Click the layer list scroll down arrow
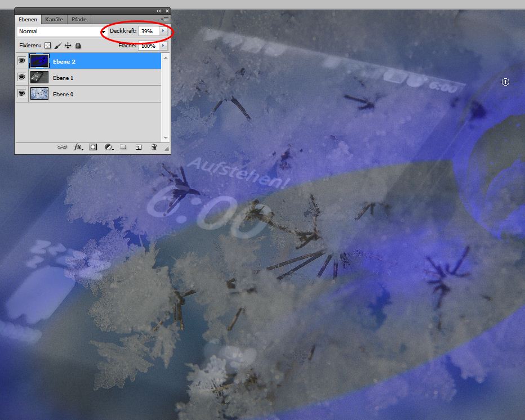The height and width of the screenshot is (420, 525). pos(166,138)
